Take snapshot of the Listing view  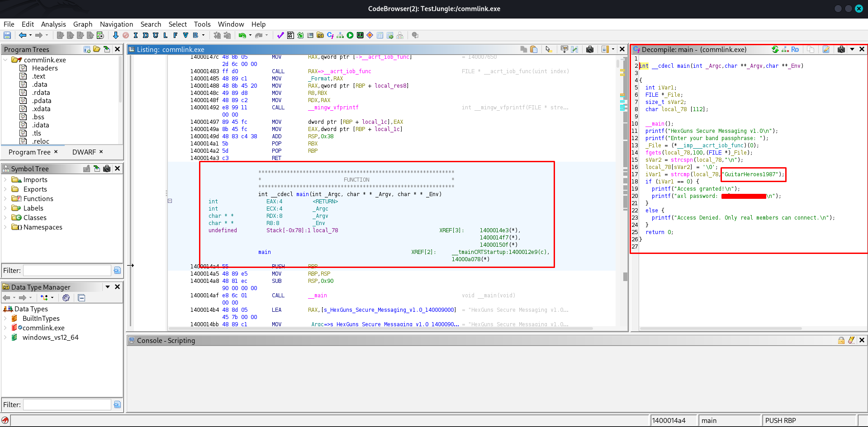tap(590, 49)
